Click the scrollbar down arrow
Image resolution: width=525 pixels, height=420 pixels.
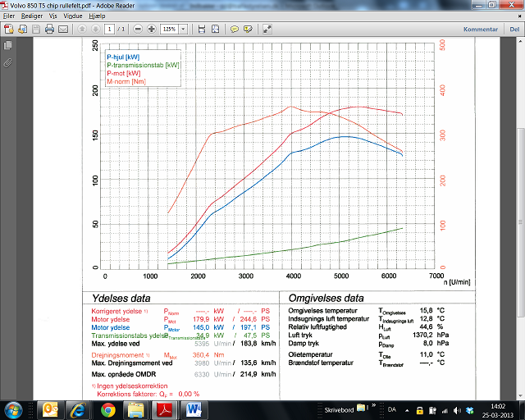pyautogui.click(x=520, y=396)
